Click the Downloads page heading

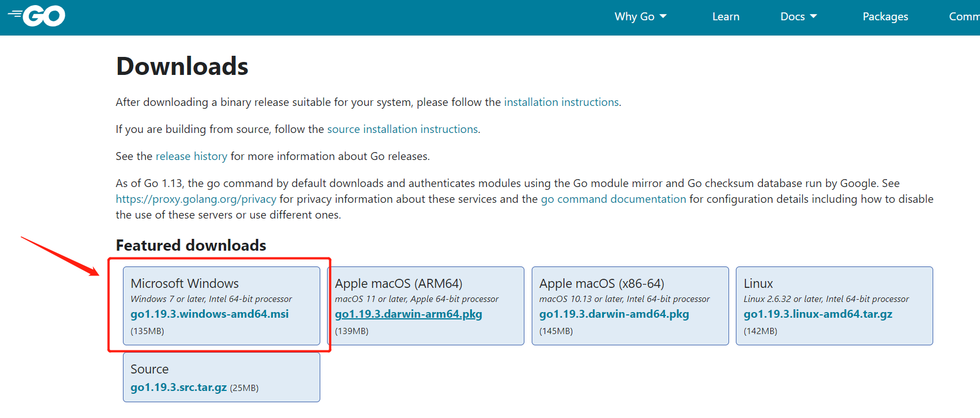[182, 66]
